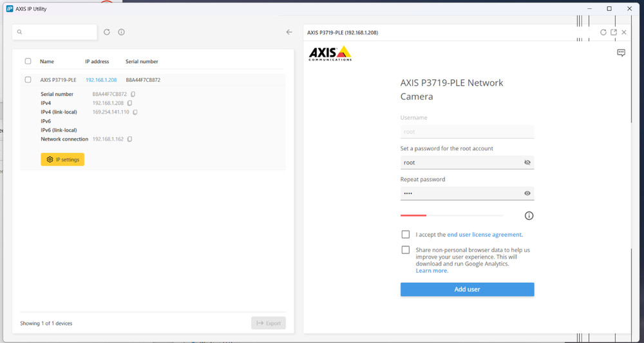Reveal the repeated password

(527, 193)
